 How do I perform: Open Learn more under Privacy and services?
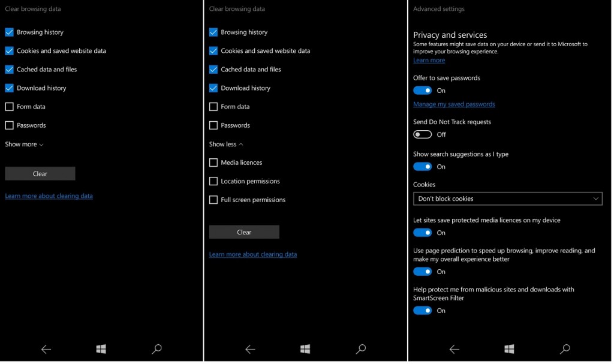click(429, 61)
